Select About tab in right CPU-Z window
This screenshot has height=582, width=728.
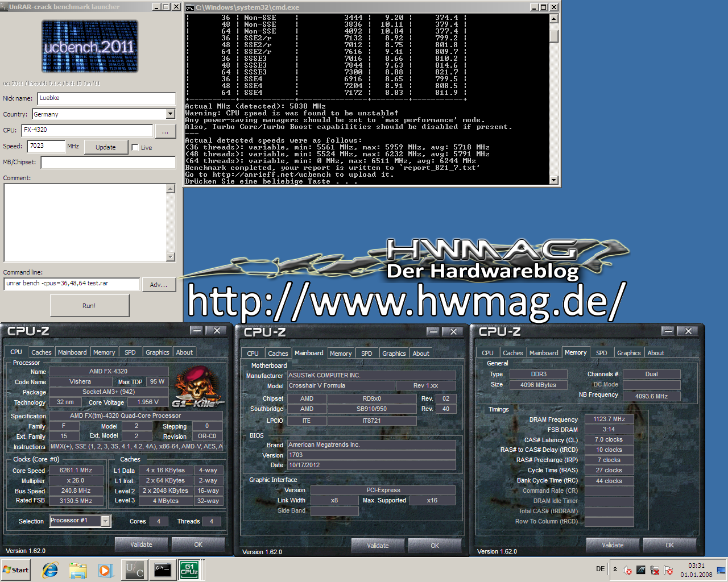point(656,353)
